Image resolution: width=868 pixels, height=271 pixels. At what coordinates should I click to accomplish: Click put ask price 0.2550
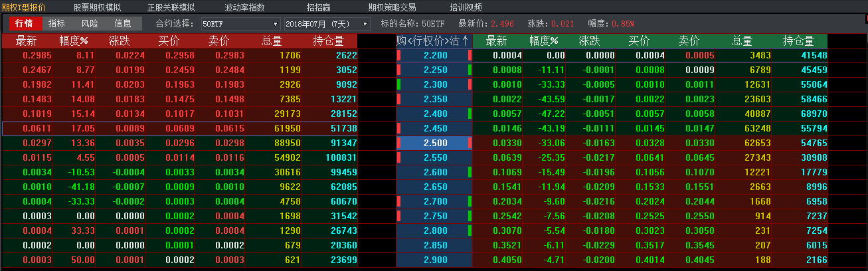tap(700, 216)
